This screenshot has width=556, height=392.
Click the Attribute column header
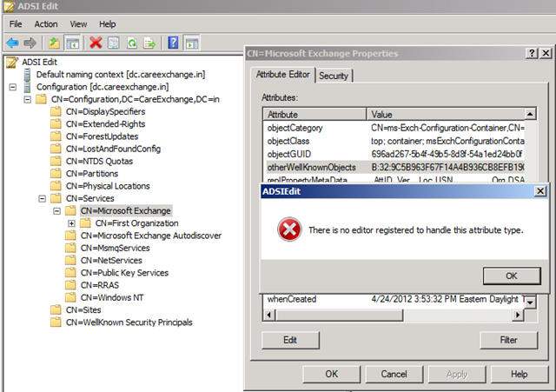[314, 114]
